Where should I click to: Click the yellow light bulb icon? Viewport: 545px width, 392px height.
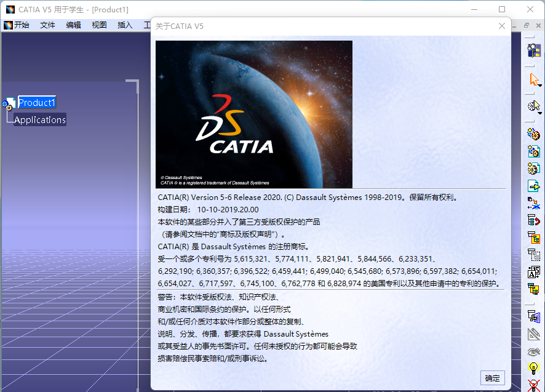533,368
